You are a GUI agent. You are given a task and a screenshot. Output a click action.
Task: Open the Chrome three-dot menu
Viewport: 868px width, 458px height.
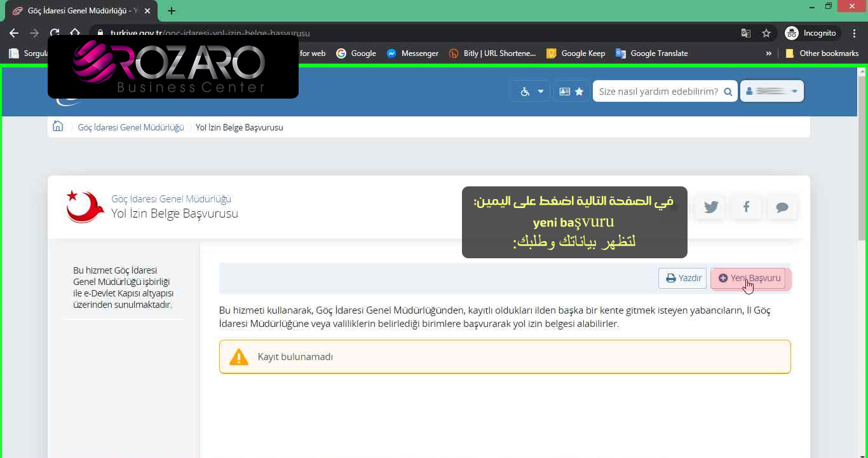click(855, 33)
